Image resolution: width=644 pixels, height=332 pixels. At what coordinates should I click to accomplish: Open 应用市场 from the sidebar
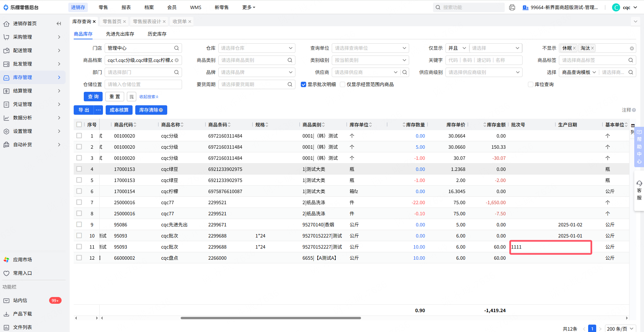click(23, 260)
